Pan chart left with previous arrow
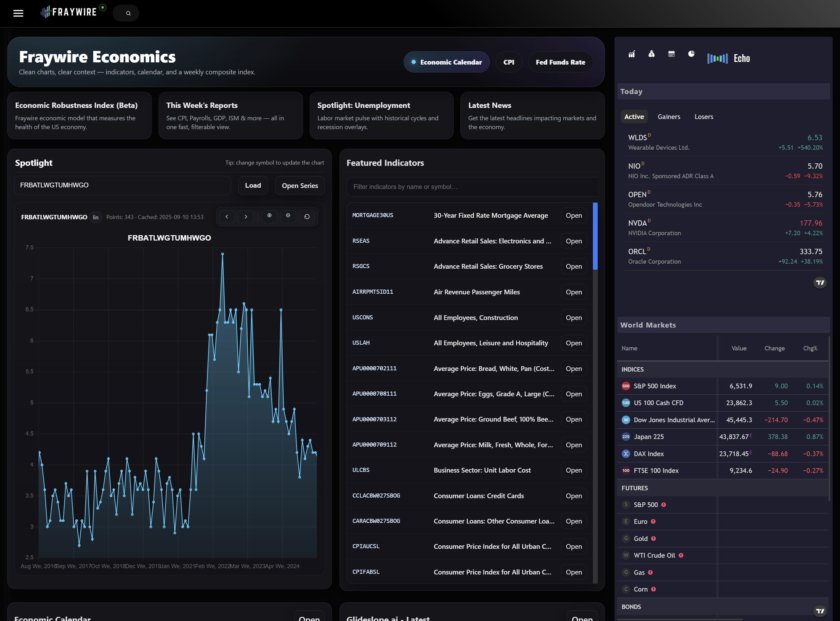 pyautogui.click(x=227, y=217)
